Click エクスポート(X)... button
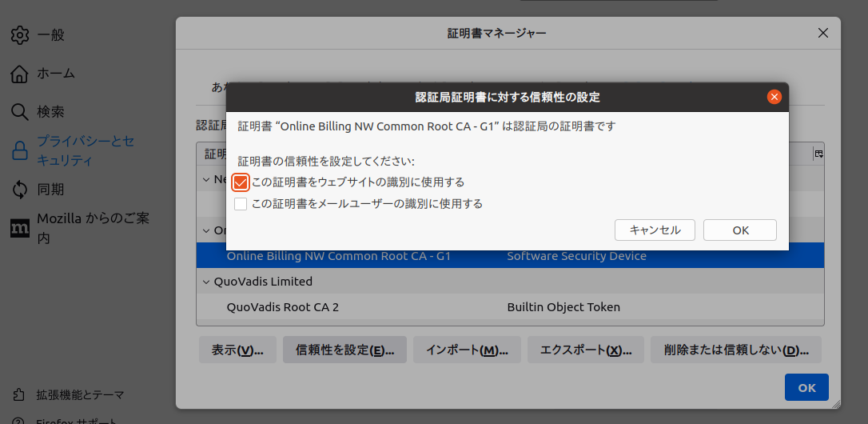This screenshot has height=424, width=868. (x=586, y=350)
